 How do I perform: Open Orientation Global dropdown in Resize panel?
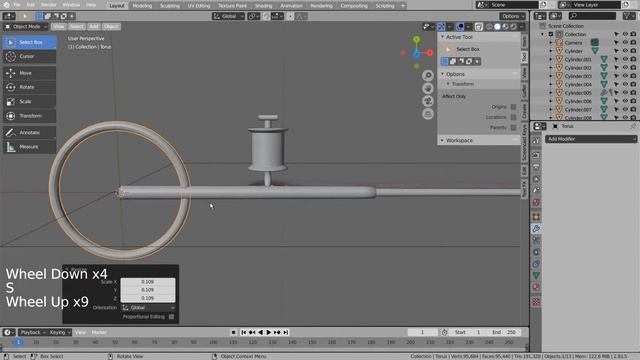[148, 307]
